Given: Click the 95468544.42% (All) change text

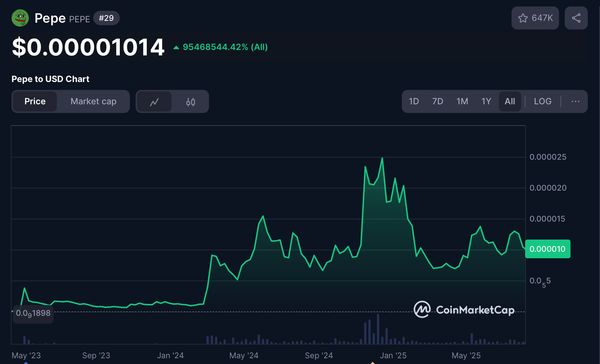Looking at the screenshot, I should tap(225, 47).
